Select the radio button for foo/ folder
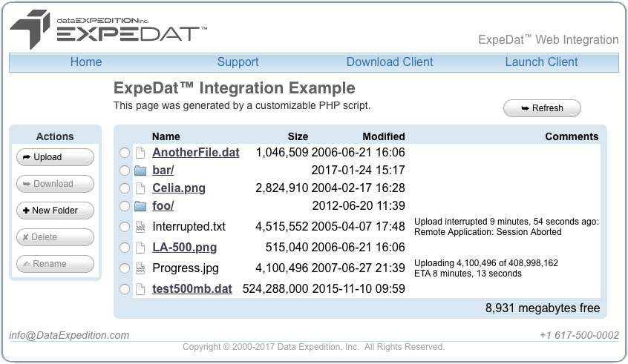 tap(125, 205)
